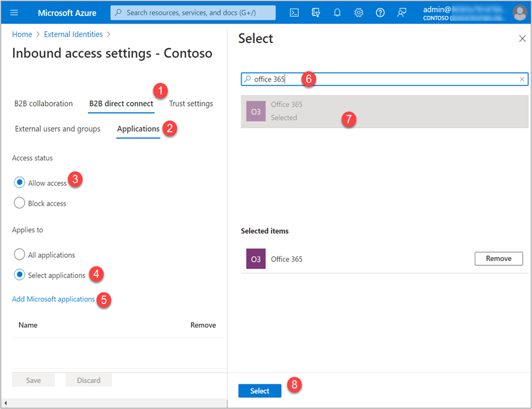The height and width of the screenshot is (409, 532).
Task: Click the Add Microsoft applications link
Action: tap(54, 299)
